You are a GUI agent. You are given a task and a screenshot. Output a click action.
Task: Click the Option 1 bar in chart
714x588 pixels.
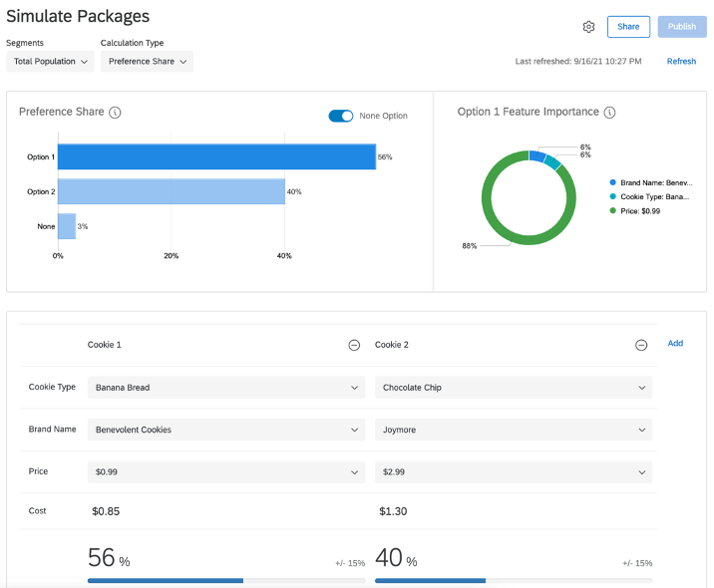point(216,156)
